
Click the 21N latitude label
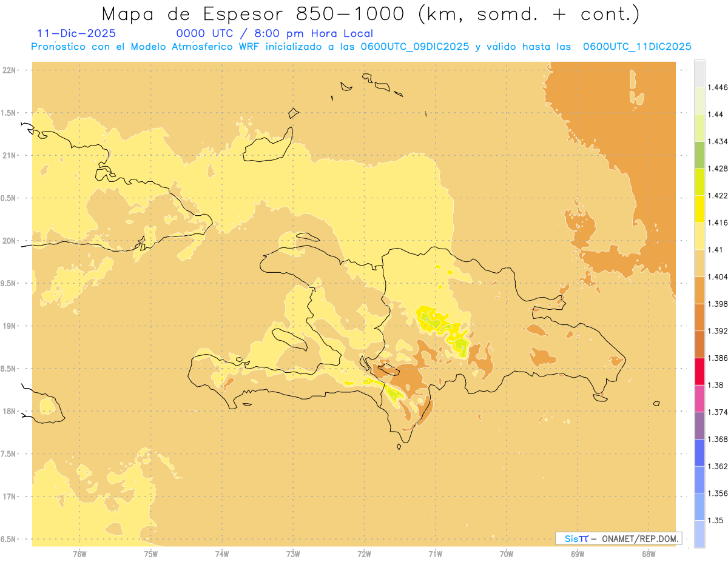coord(9,155)
